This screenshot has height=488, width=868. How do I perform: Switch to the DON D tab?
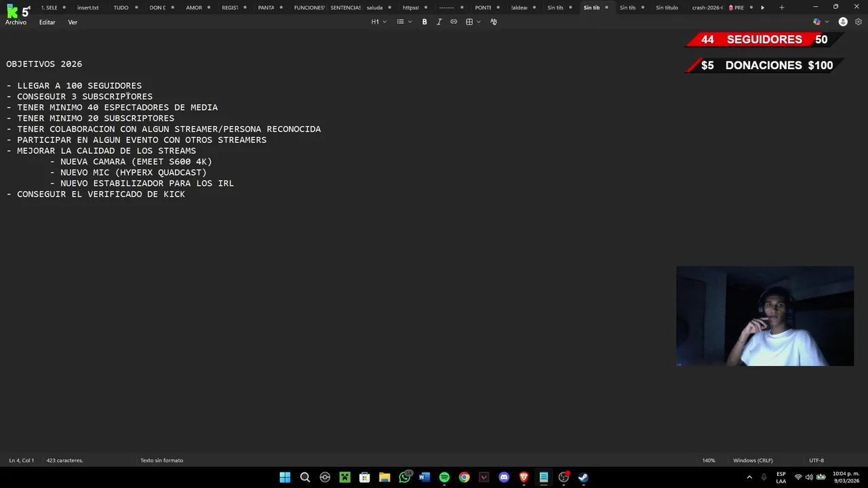click(157, 7)
